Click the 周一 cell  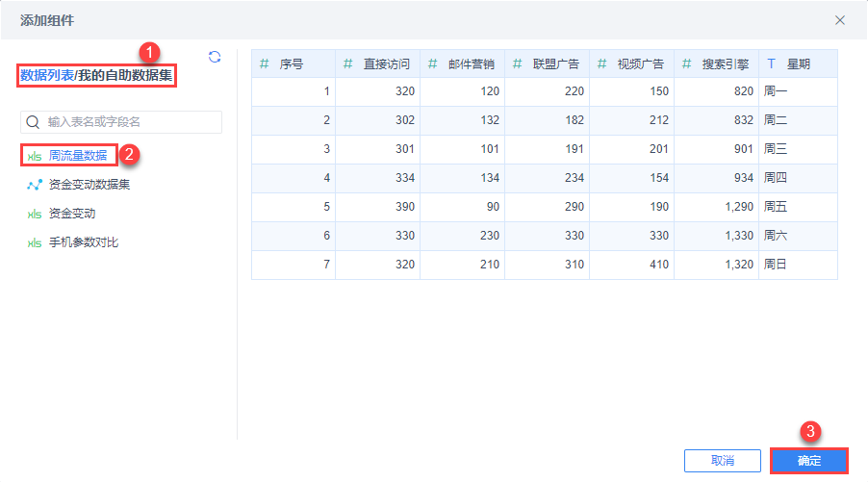pyautogui.click(x=799, y=91)
